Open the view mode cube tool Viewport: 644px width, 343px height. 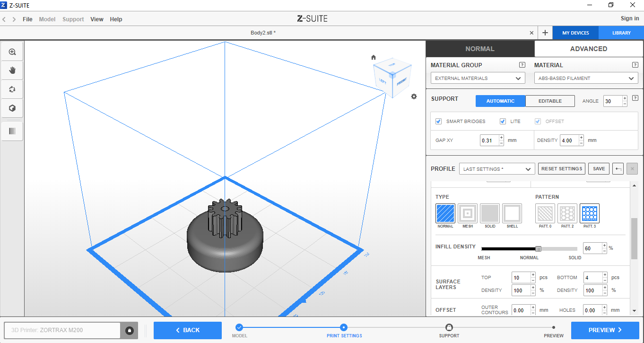tap(12, 108)
